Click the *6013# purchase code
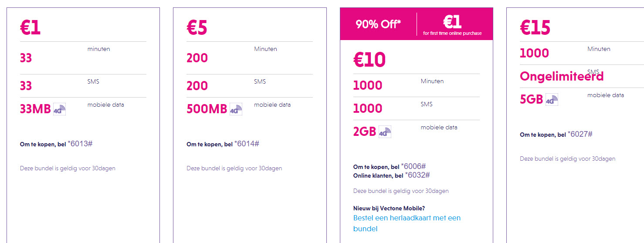Screen dimensions: 644x243 point(80,144)
